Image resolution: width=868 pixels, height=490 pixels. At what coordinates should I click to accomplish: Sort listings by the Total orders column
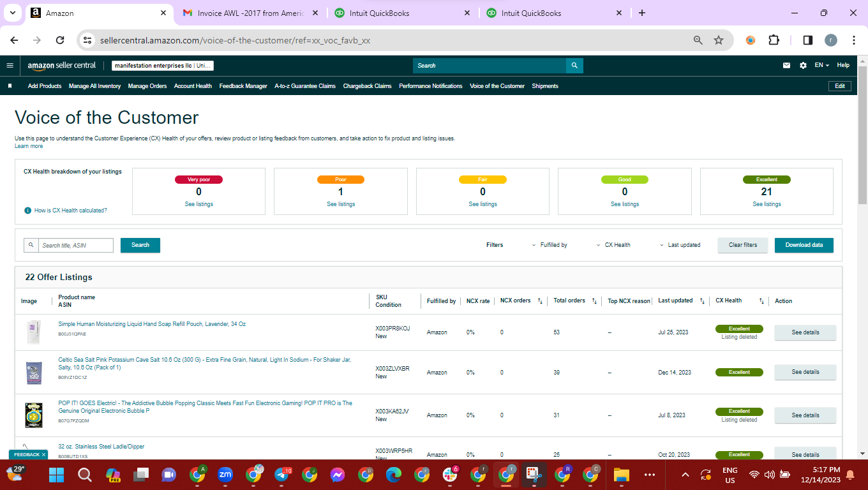[x=594, y=301]
